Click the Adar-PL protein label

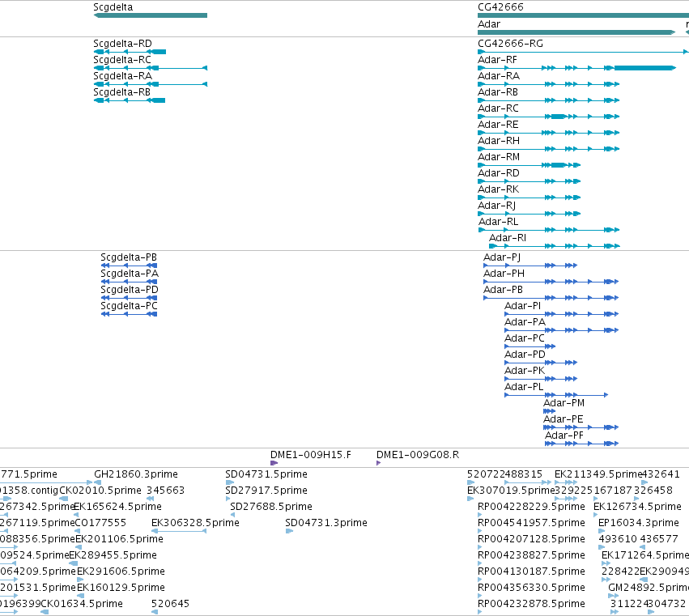[x=524, y=387]
